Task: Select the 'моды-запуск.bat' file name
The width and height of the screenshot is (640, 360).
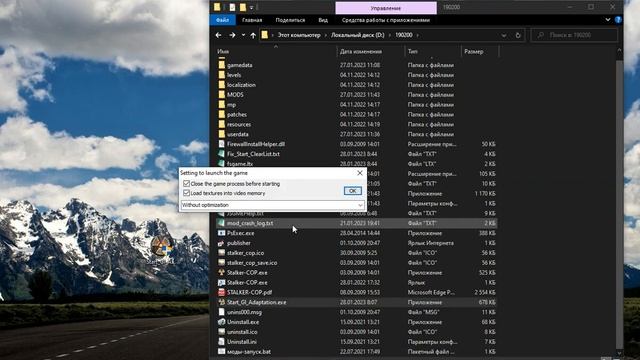Action: [x=249, y=351]
